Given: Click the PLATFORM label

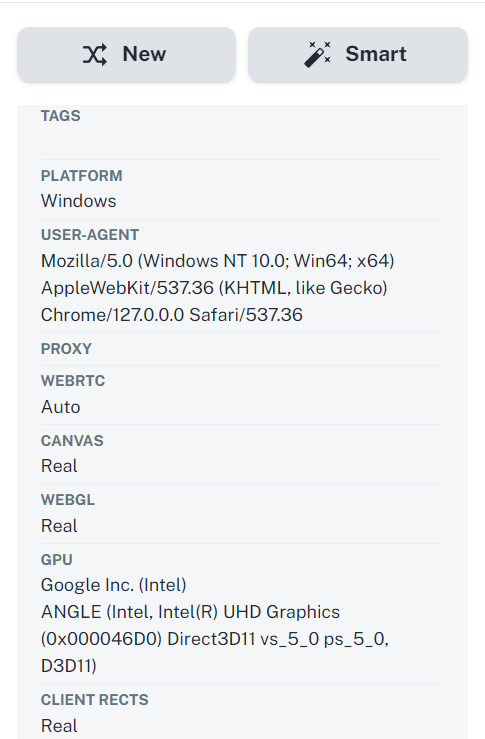Looking at the screenshot, I should (x=82, y=176).
